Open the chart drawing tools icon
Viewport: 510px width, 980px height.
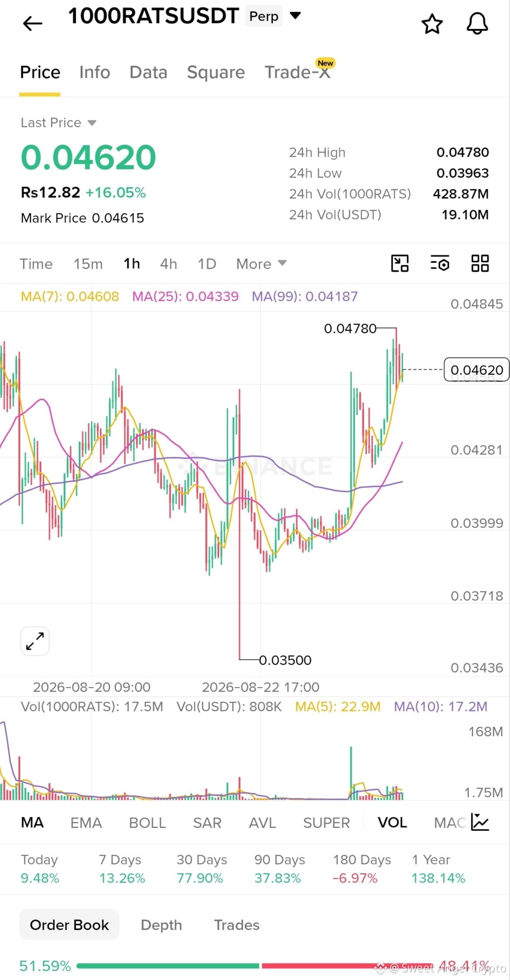pos(399,263)
